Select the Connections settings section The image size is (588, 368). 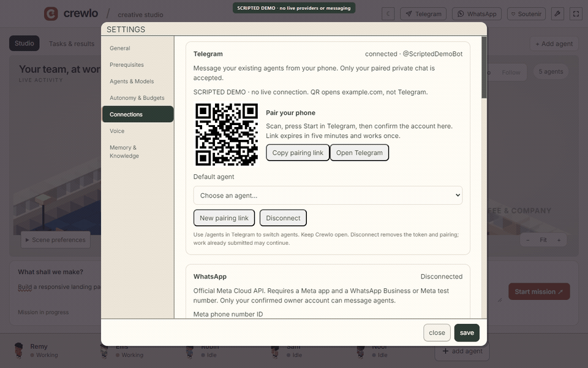[x=138, y=114]
